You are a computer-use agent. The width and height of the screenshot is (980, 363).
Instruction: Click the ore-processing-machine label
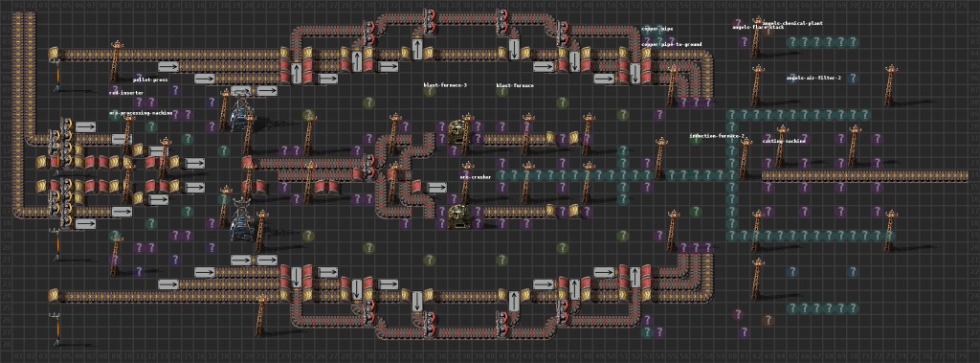click(x=142, y=113)
